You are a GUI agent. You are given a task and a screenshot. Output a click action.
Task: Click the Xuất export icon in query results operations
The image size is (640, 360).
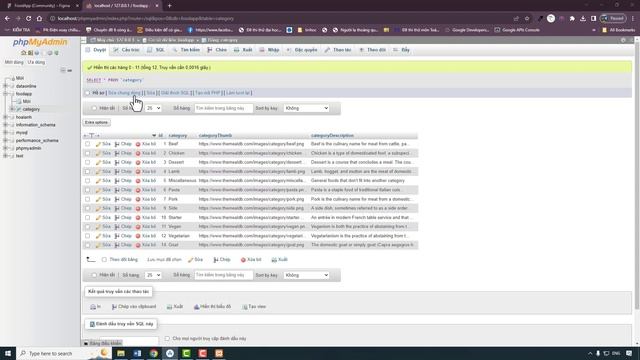click(169, 307)
